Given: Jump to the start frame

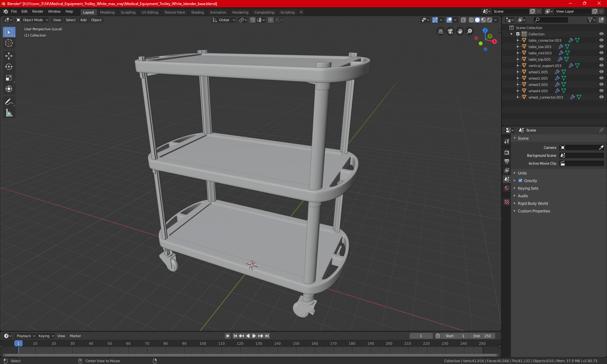Looking at the screenshot, I should click(235, 336).
